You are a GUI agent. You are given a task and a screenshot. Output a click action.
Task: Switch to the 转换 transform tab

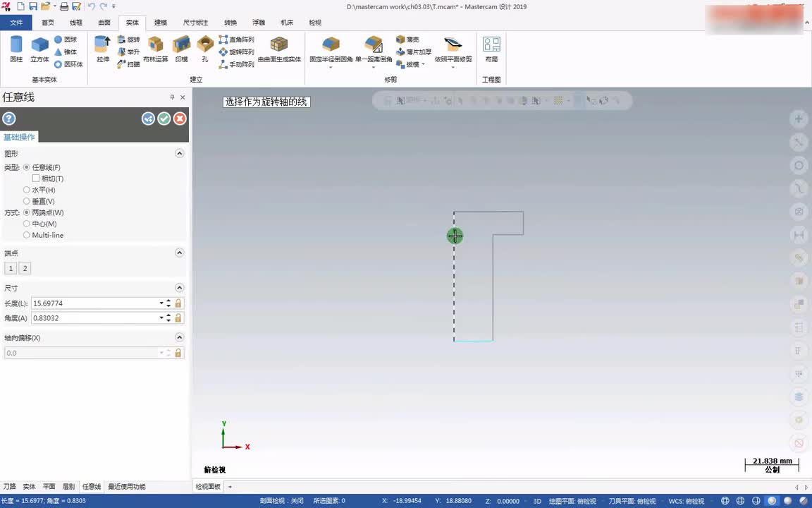point(230,23)
